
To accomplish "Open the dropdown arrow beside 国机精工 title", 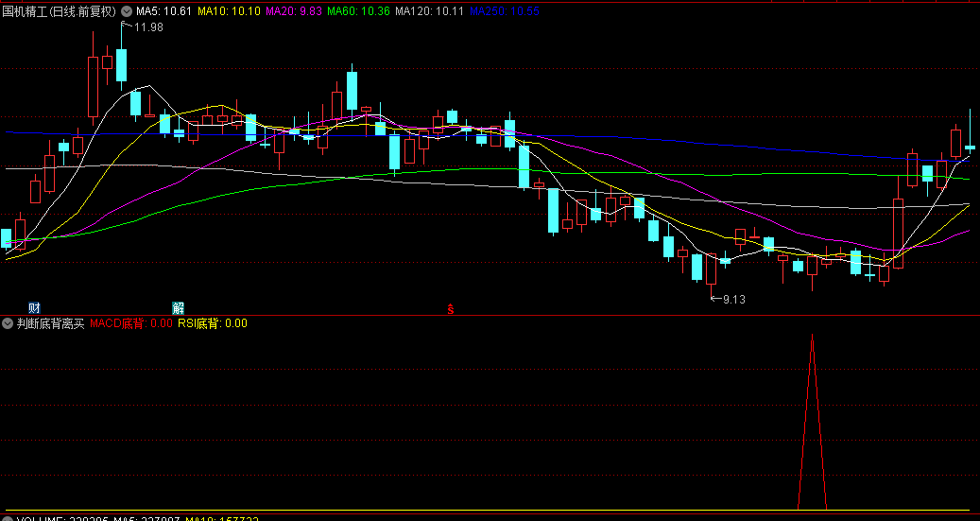I will pos(127,10).
